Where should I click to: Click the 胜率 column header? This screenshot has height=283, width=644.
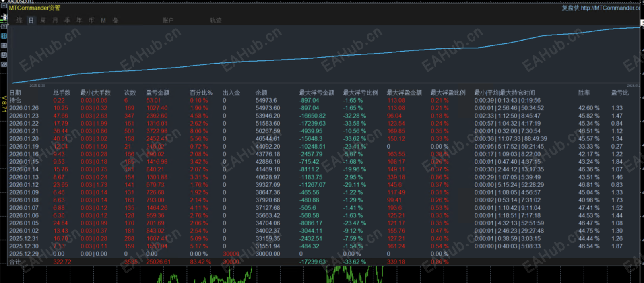584,93
